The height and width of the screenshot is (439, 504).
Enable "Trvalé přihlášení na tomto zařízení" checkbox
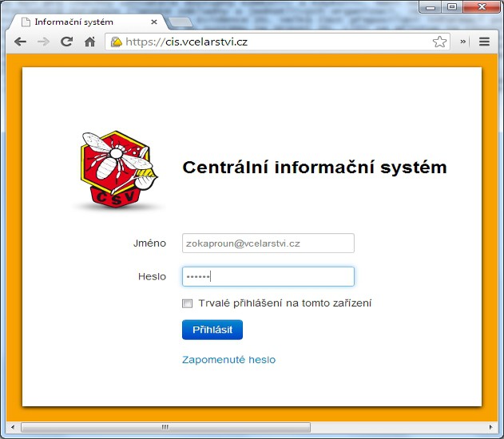pyautogui.click(x=188, y=303)
